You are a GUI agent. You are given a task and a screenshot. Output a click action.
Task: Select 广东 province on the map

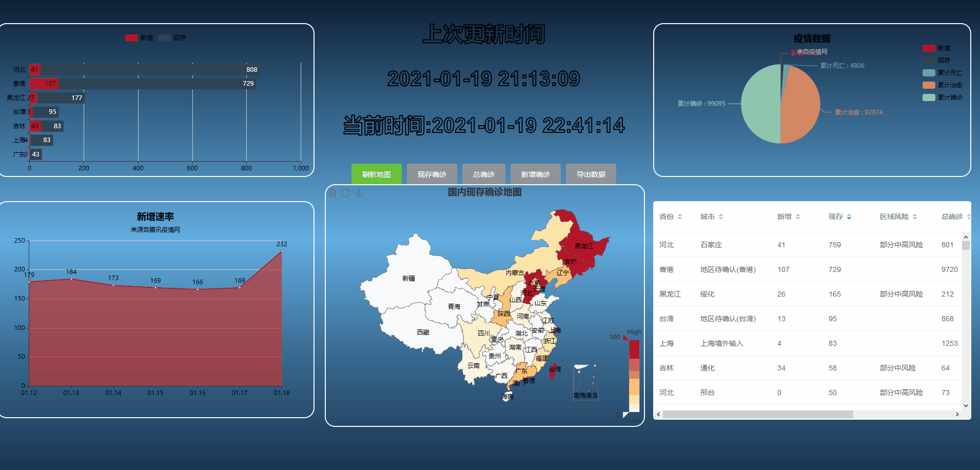pos(522,371)
